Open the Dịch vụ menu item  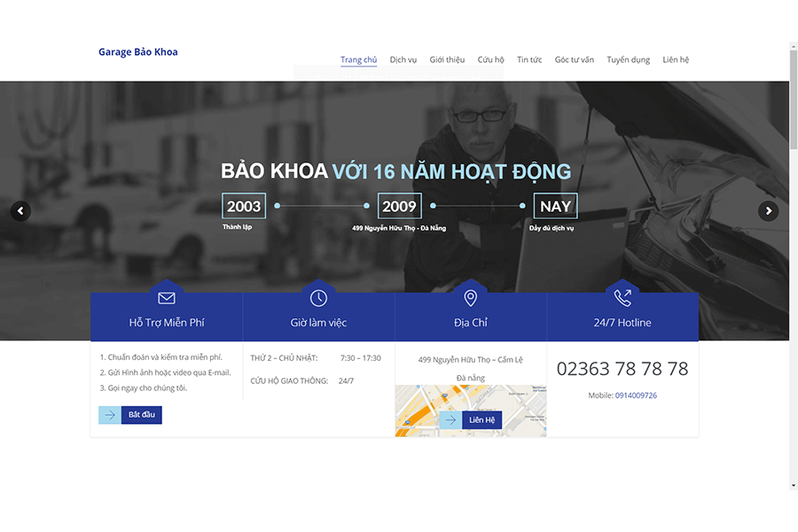(x=403, y=59)
